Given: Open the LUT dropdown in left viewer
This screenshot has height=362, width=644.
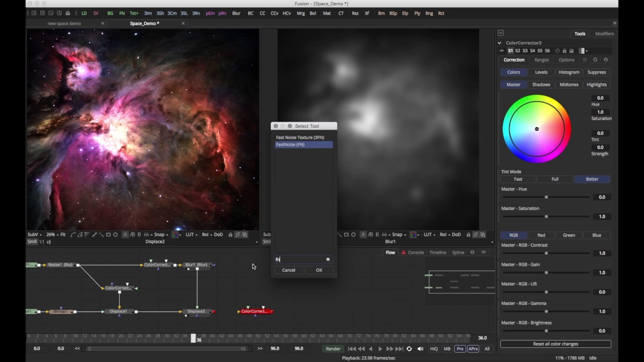Looking at the screenshot, I should coord(191,235).
